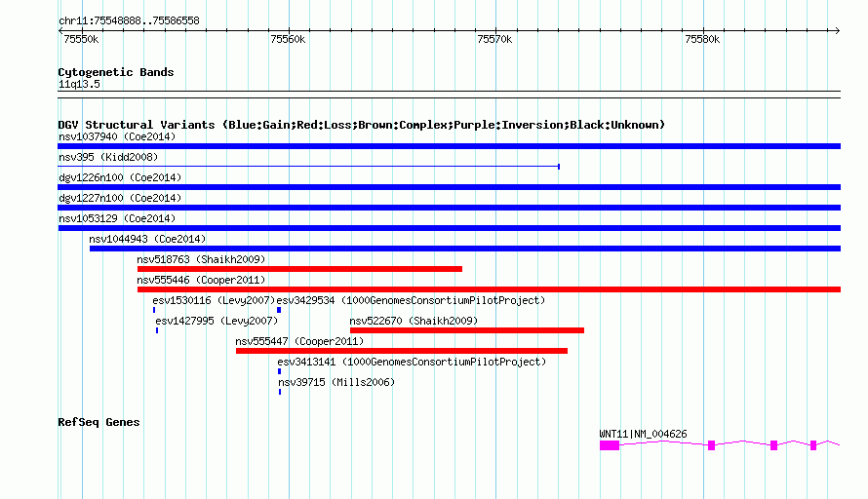Click the 75580k ruler label

tap(702, 39)
